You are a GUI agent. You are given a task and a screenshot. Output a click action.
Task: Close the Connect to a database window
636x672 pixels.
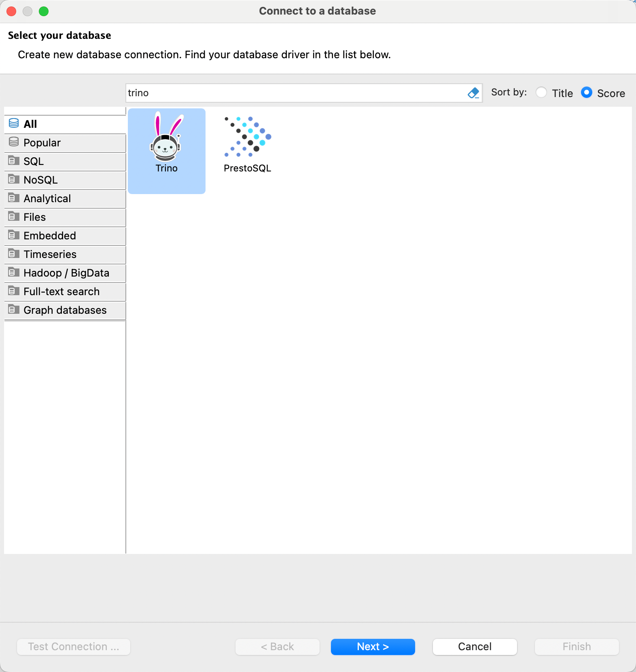pos(11,11)
